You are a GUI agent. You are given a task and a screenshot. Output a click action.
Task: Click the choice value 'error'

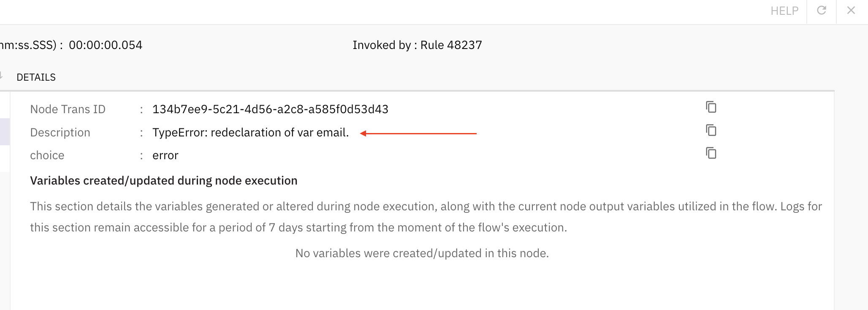tap(165, 155)
